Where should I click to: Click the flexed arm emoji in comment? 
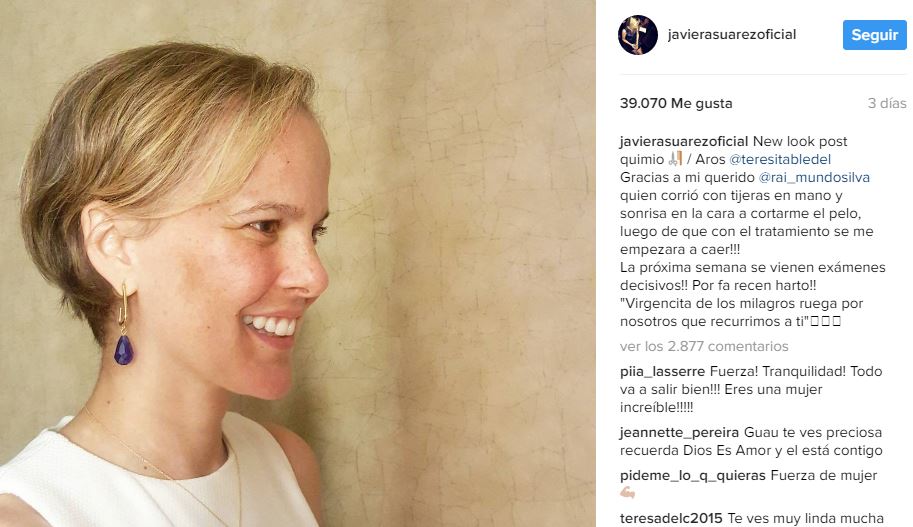[628, 493]
